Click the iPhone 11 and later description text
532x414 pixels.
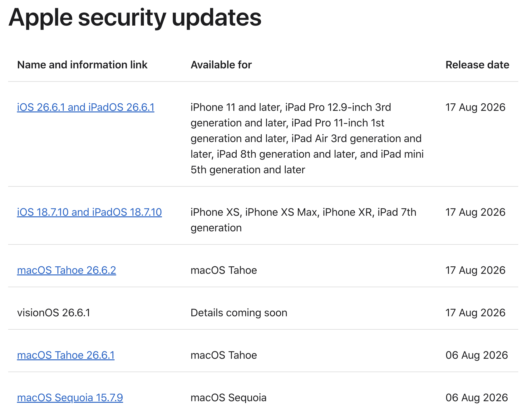(x=307, y=138)
